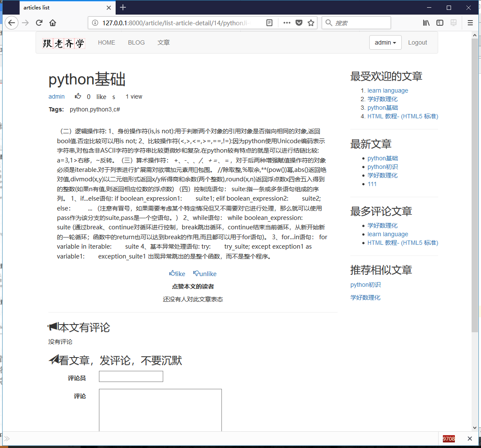Open python基础 in 最新文章 list
Screen dimensions: 481x448
click(382, 159)
